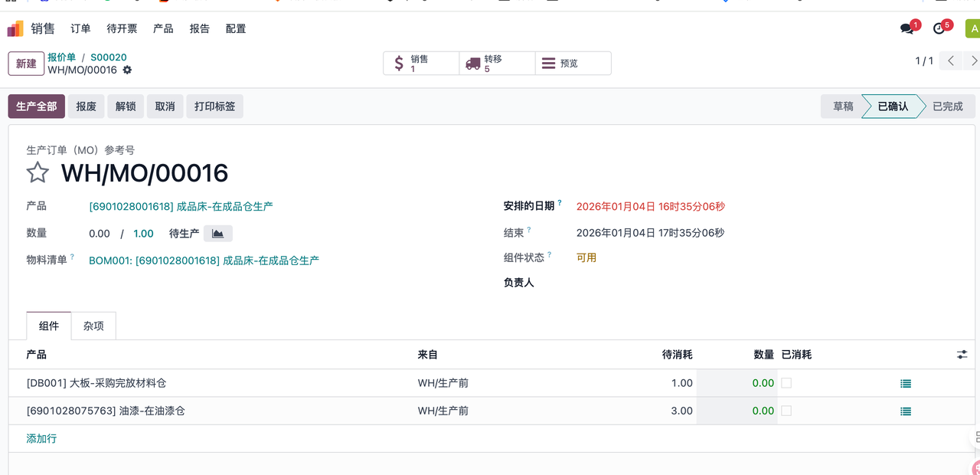
Task: Open the 报告 menu
Action: (x=200, y=29)
